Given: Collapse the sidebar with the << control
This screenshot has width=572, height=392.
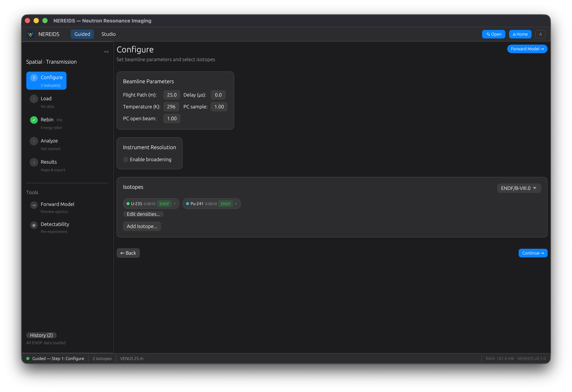Looking at the screenshot, I should (x=106, y=52).
